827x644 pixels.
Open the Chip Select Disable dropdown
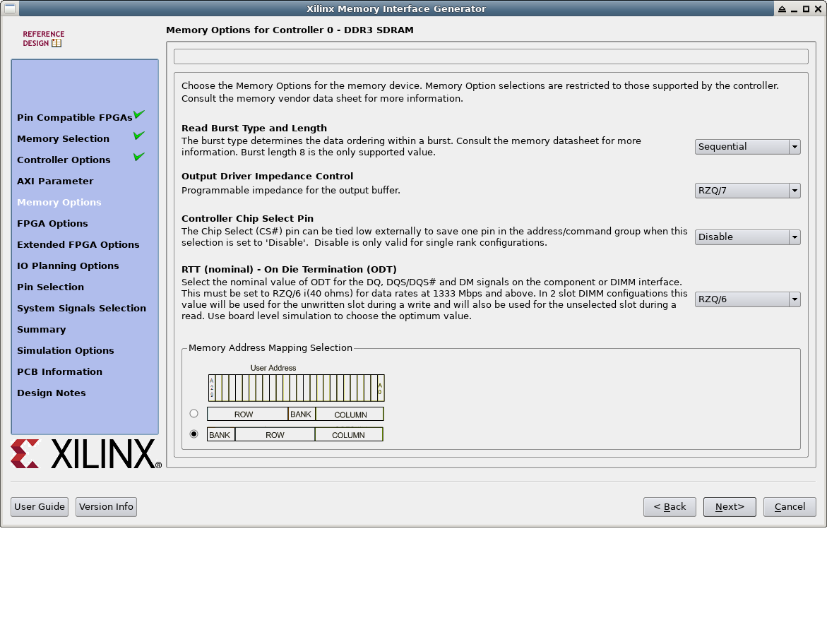747,237
